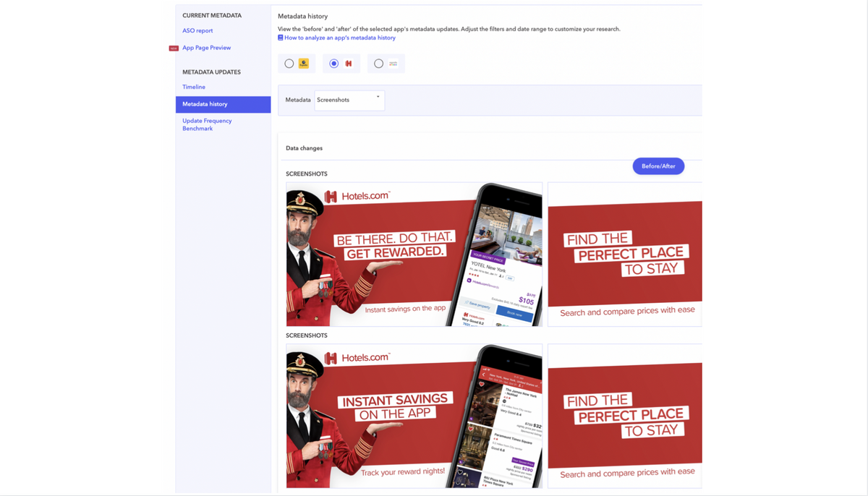Click top 'Find the perfect place' screenshot
This screenshot has width=868, height=496.
point(625,255)
